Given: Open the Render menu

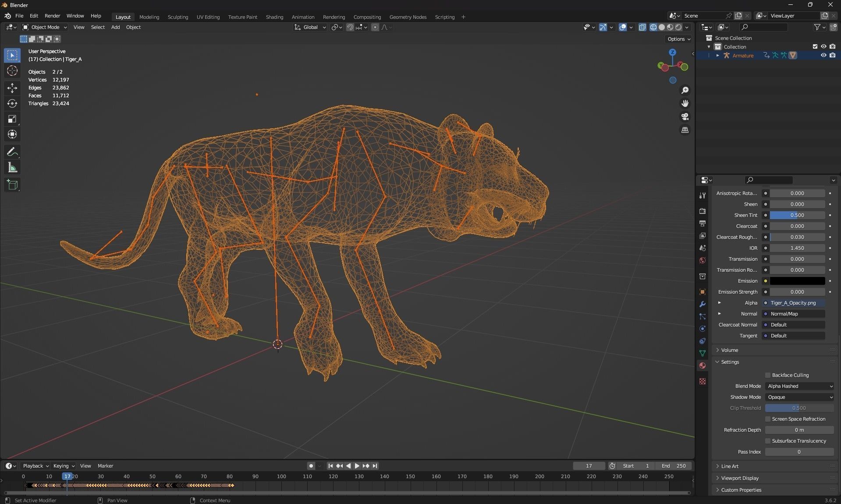Looking at the screenshot, I should pyautogui.click(x=52, y=16).
